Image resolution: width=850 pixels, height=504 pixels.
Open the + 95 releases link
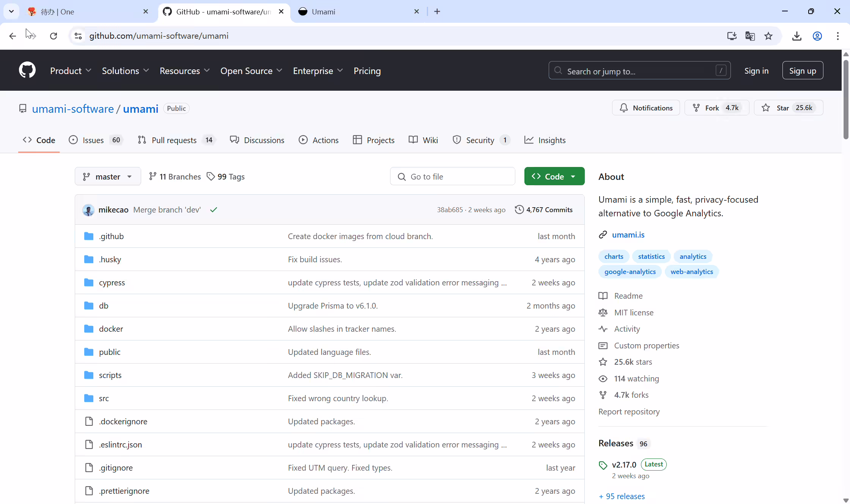pyautogui.click(x=622, y=496)
